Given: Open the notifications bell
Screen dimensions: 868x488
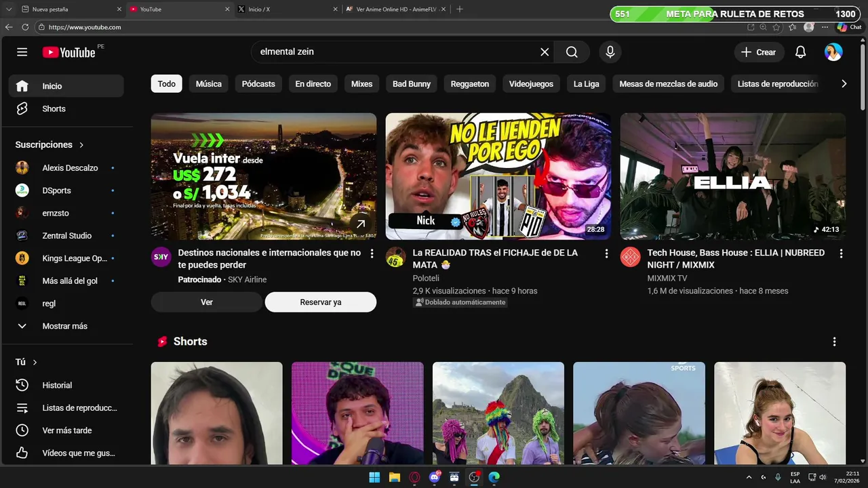Looking at the screenshot, I should [x=800, y=52].
